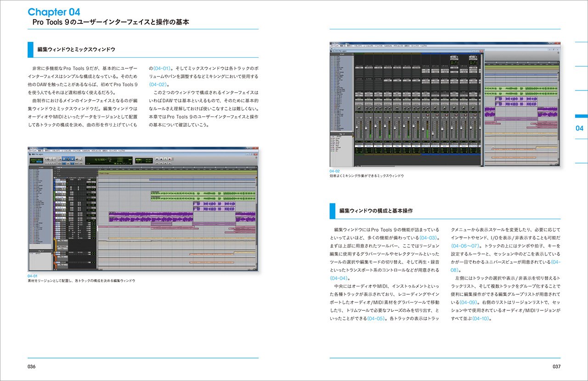Image resolution: width=588 pixels, height=381 pixels.
Task: Open the ヘルプ menu in the edit window
Action: point(122,151)
